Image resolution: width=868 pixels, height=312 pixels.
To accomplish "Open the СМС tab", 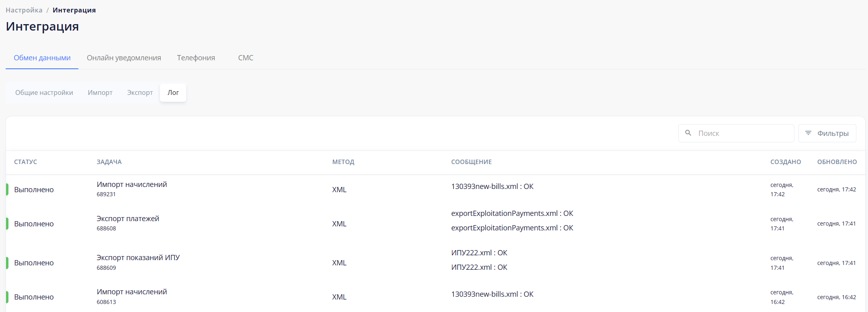I will pos(246,58).
